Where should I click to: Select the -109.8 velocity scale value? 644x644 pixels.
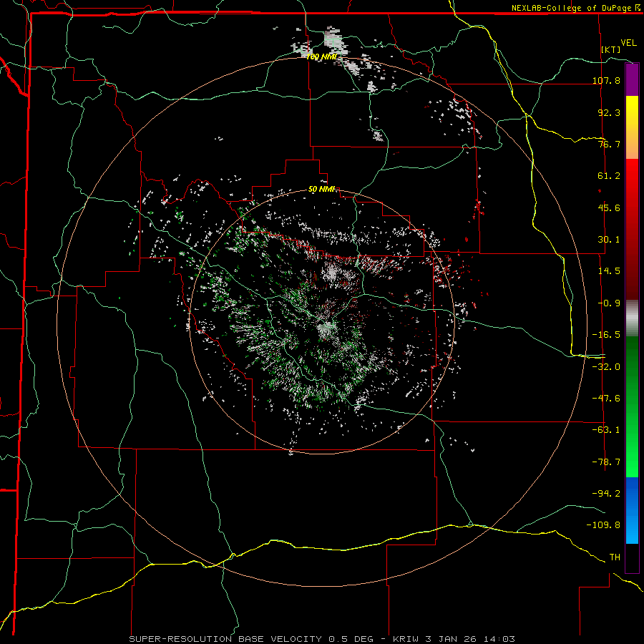pyautogui.click(x=603, y=525)
